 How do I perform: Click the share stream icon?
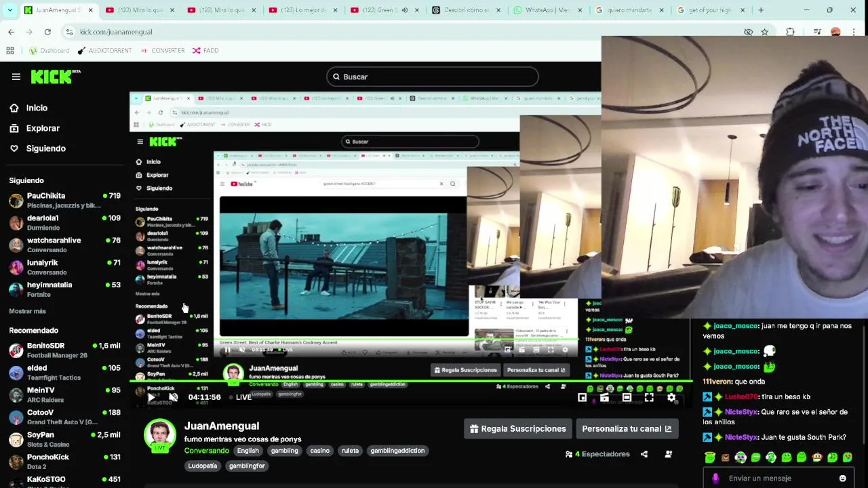coord(644,454)
